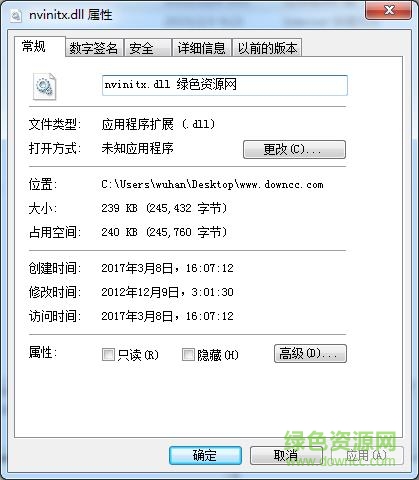Open the 安全 tab
Image resolution: width=419 pixels, height=480 pixels.
pyautogui.click(x=148, y=48)
